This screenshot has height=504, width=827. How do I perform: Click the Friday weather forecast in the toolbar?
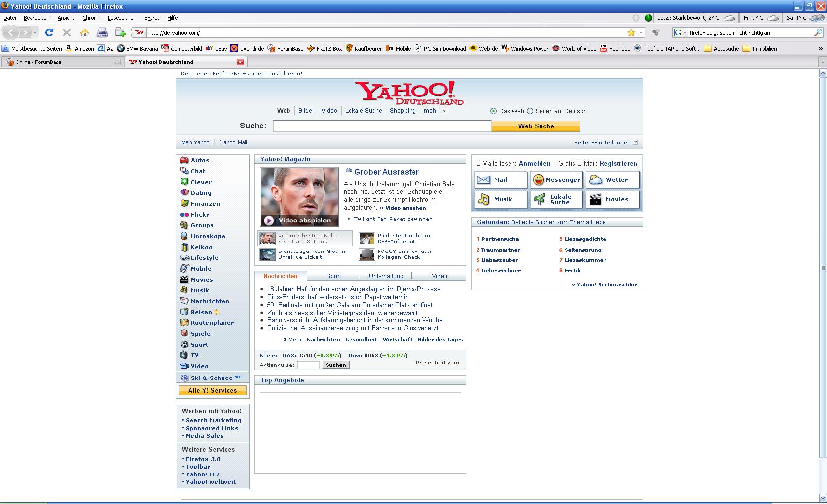[761, 18]
